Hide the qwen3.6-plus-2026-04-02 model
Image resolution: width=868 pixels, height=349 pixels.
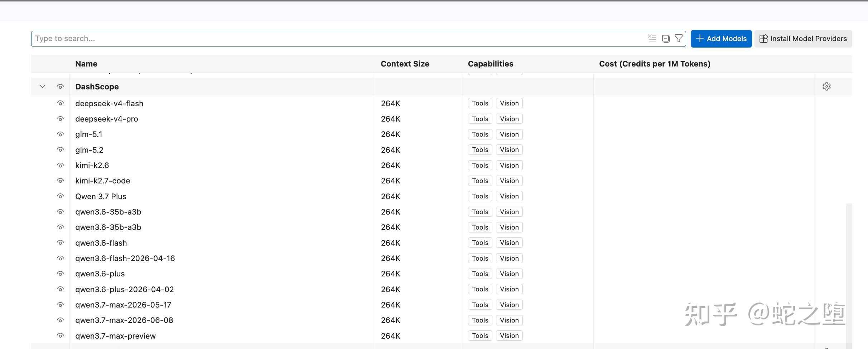coord(60,289)
